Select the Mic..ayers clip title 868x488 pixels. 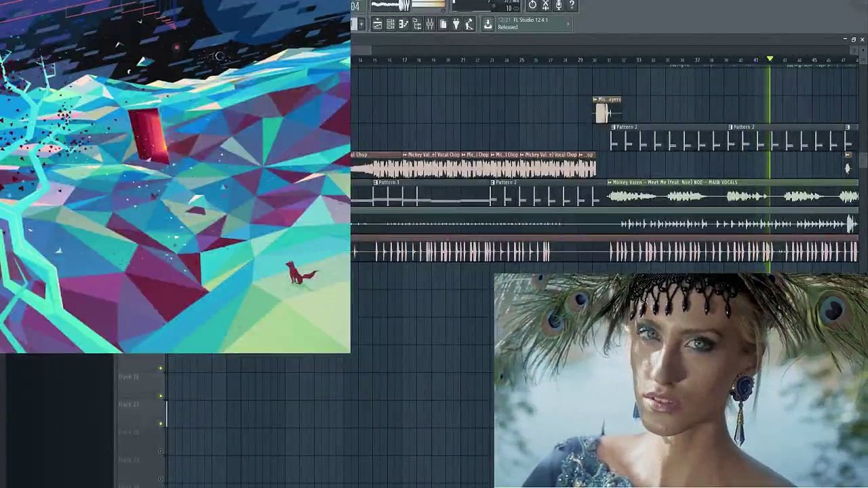tap(609, 100)
